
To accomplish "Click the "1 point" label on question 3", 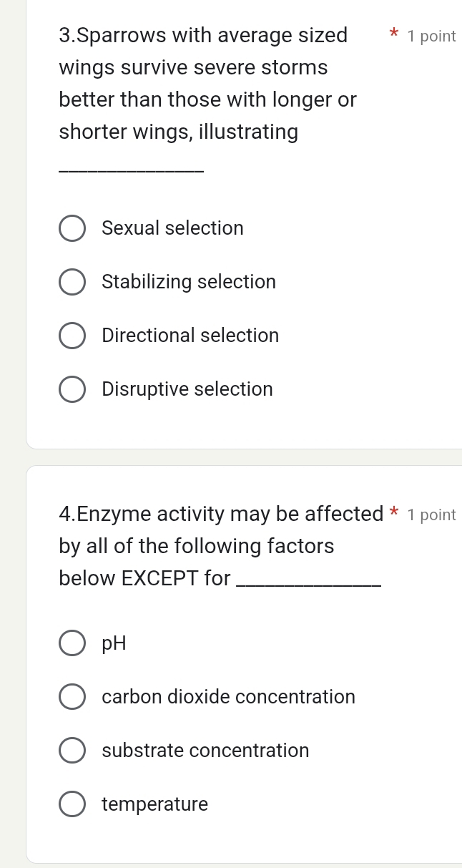I will pyautogui.click(x=431, y=35).
